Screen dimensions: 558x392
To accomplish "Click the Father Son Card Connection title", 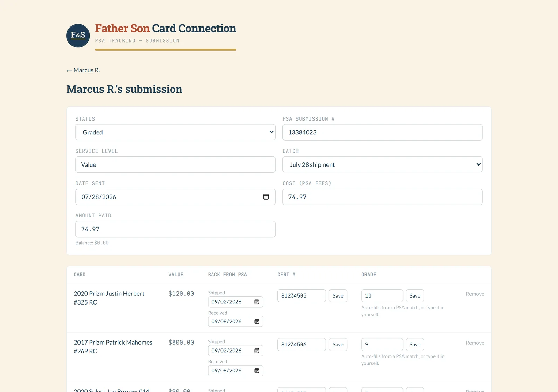I will pyautogui.click(x=165, y=28).
